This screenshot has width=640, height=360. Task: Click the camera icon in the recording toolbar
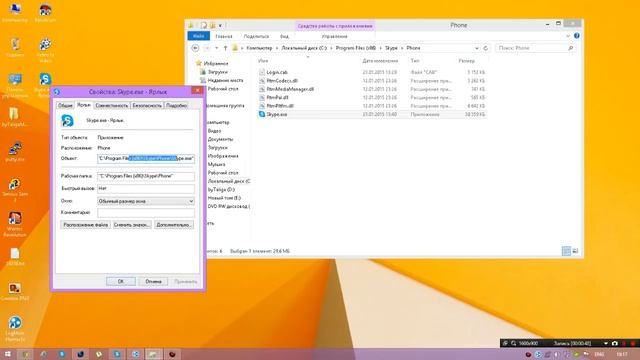coord(615,343)
